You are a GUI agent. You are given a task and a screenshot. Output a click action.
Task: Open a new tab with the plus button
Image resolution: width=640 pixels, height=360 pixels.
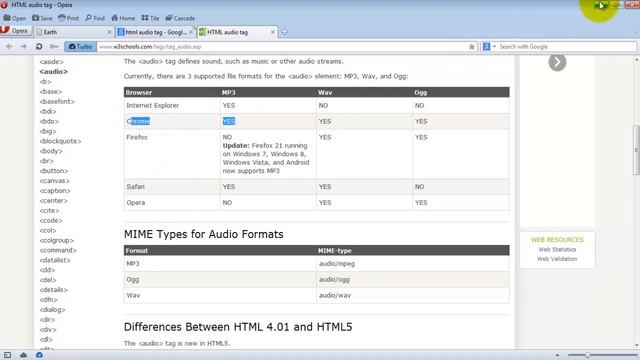pyautogui.click(x=284, y=32)
